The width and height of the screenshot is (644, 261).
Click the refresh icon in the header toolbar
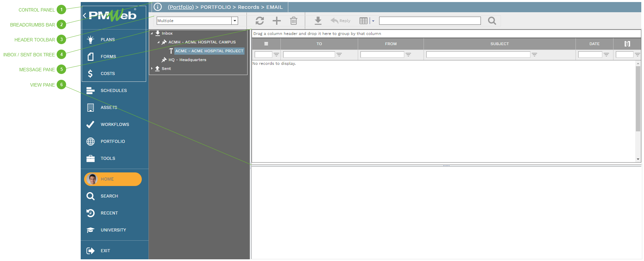[x=259, y=21]
